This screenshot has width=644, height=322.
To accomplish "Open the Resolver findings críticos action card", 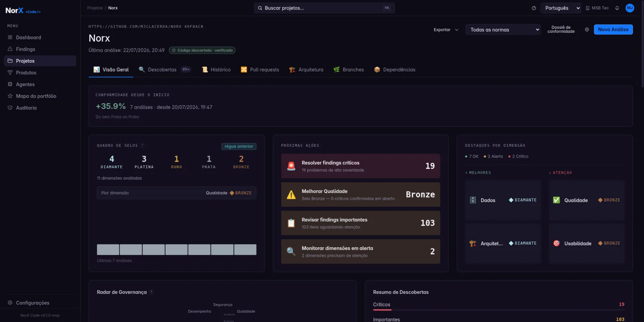I will [361, 166].
